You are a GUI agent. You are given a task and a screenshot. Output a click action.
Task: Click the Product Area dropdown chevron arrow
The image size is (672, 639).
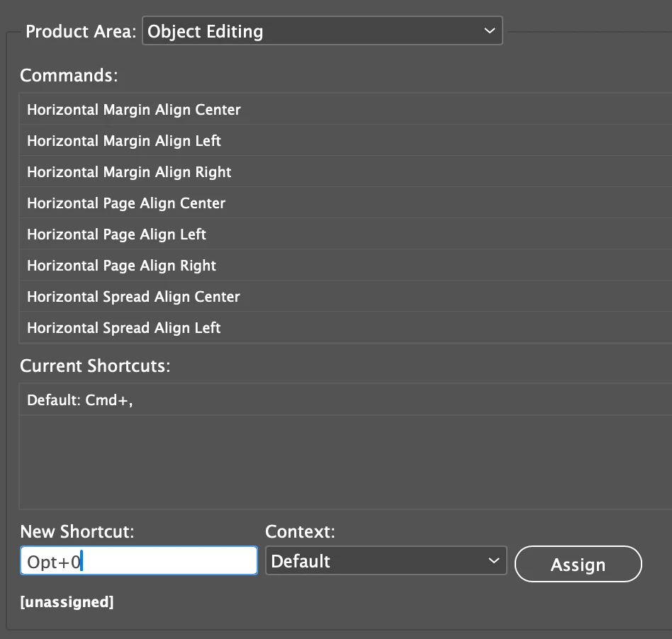(x=488, y=31)
